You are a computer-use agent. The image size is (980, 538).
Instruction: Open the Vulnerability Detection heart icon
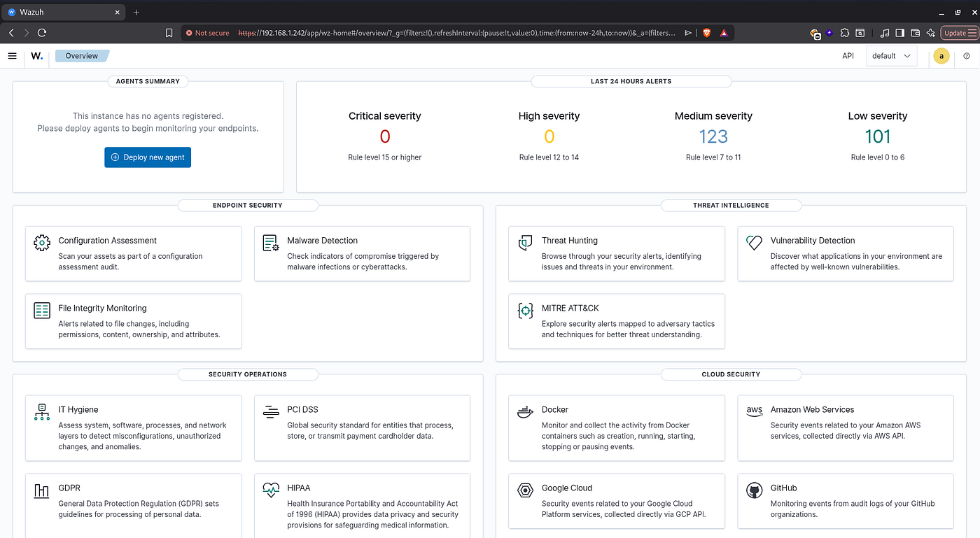(754, 243)
